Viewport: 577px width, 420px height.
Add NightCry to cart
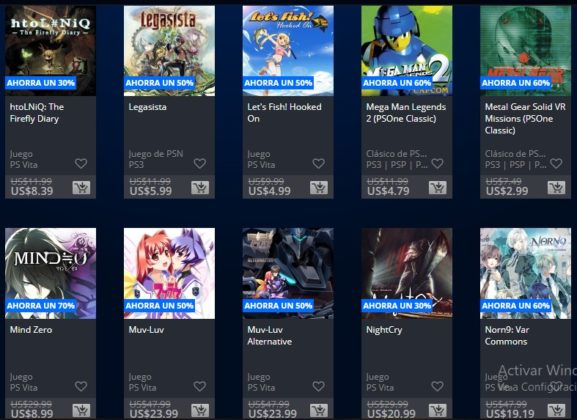pos(438,410)
